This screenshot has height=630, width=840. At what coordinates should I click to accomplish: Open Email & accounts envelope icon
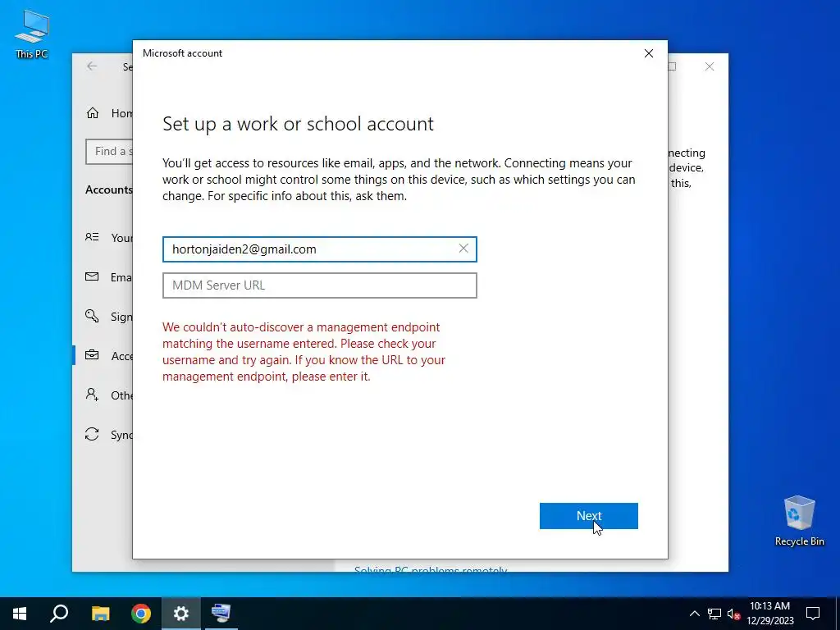pos(92,276)
